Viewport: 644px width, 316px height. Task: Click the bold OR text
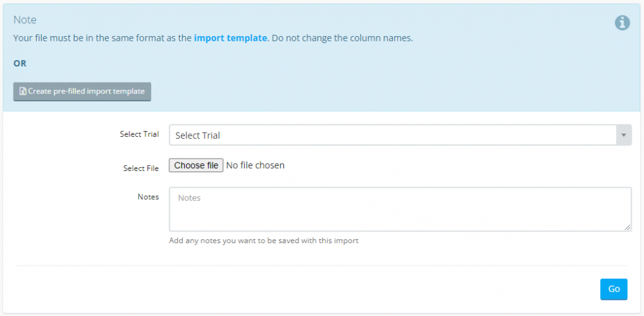tap(20, 64)
